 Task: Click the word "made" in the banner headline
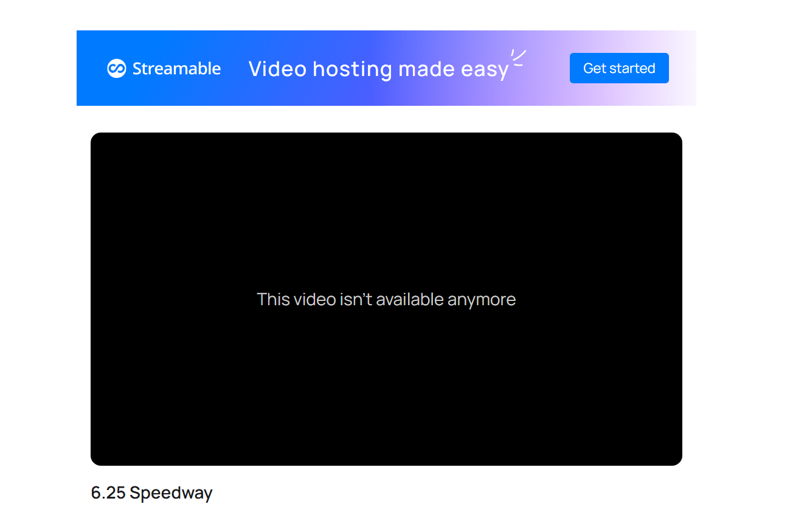(427, 69)
